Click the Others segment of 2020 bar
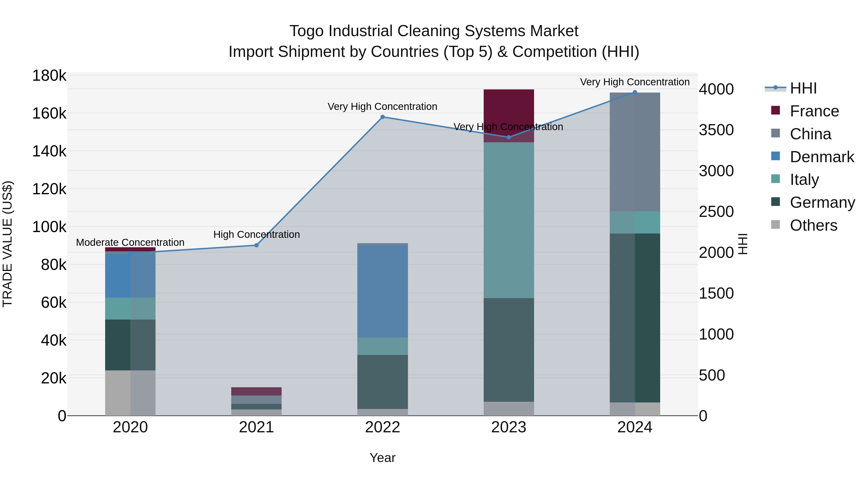The height and width of the screenshot is (488, 868). 130,393
